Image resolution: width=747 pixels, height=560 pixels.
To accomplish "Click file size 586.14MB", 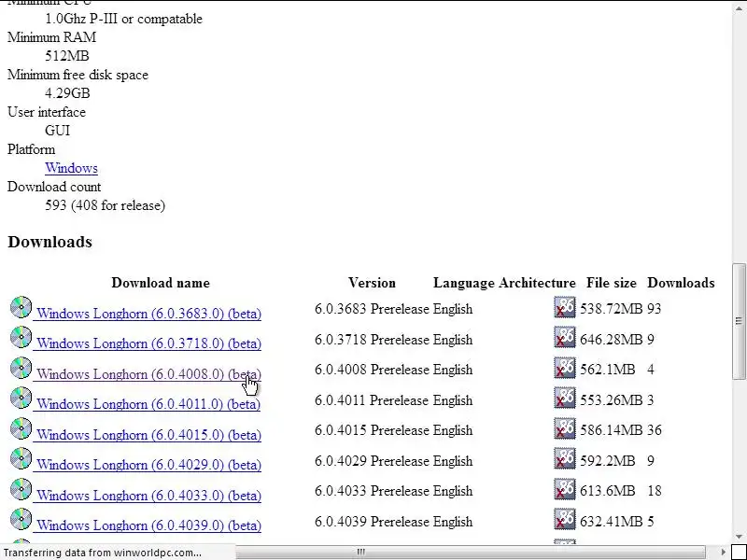I will click(612, 430).
